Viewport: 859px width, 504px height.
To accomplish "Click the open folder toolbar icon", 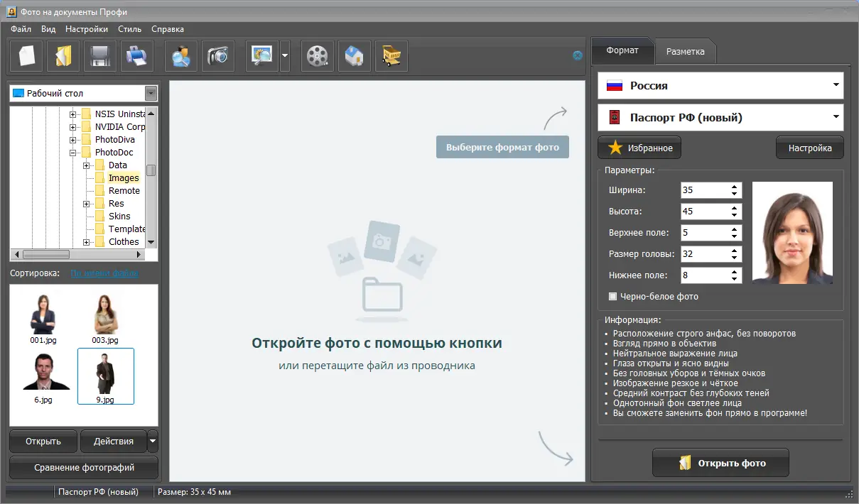I will (63, 56).
